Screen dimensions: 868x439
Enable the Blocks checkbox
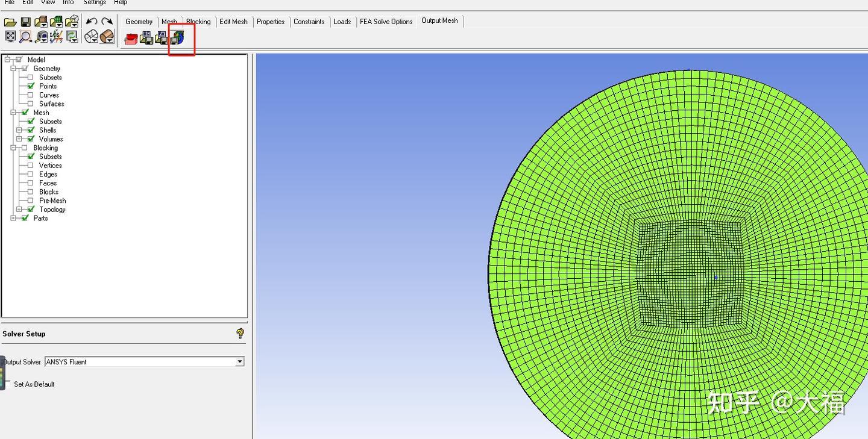pos(31,192)
